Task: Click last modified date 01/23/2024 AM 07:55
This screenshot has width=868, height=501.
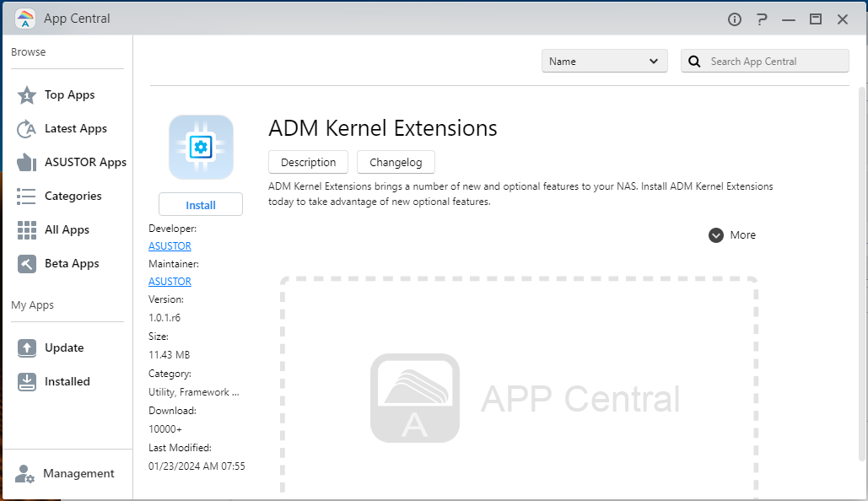Action: [x=197, y=466]
